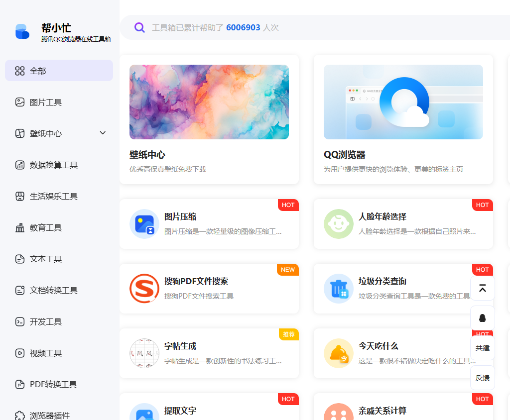
Task: Click the 推荐 badge on 字帖生成
Action: [x=289, y=334]
